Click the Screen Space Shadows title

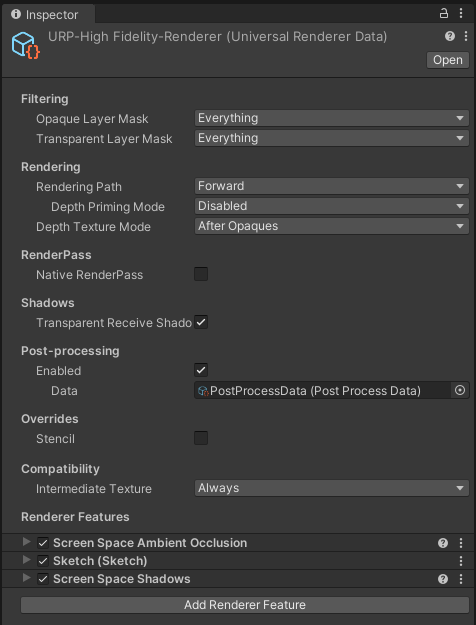click(x=122, y=579)
